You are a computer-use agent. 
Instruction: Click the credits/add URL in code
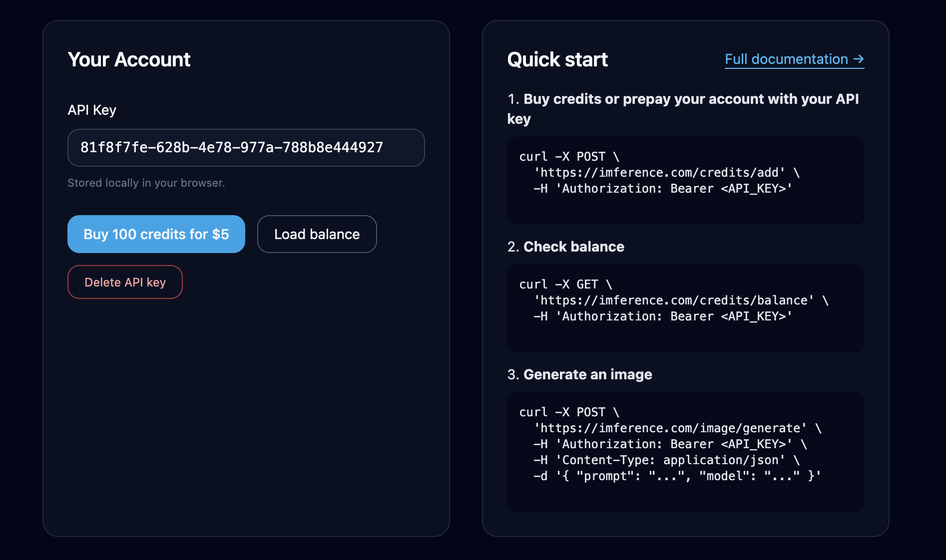[x=659, y=173]
